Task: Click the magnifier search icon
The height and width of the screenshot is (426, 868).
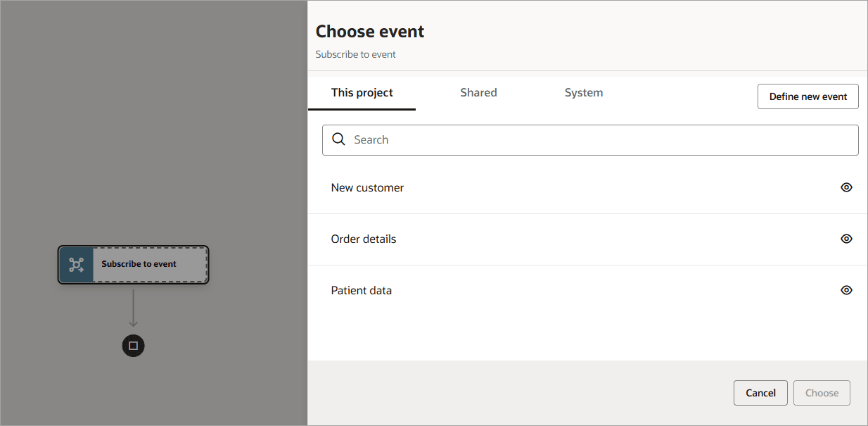Action: coord(338,139)
